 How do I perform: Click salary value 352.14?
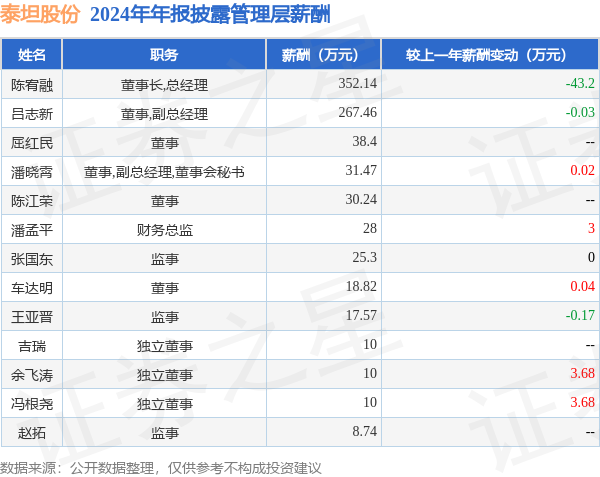coord(357,83)
